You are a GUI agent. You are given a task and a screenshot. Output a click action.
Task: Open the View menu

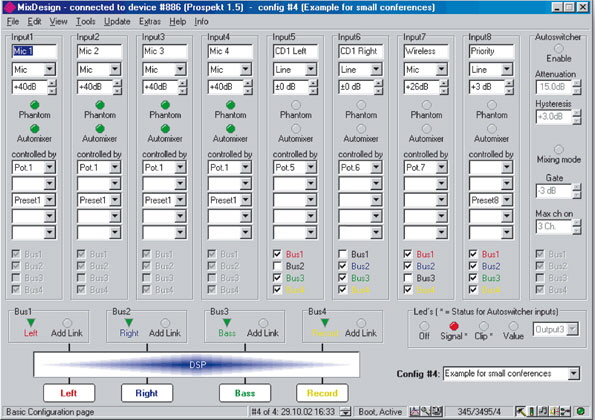[x=58, y=22]
